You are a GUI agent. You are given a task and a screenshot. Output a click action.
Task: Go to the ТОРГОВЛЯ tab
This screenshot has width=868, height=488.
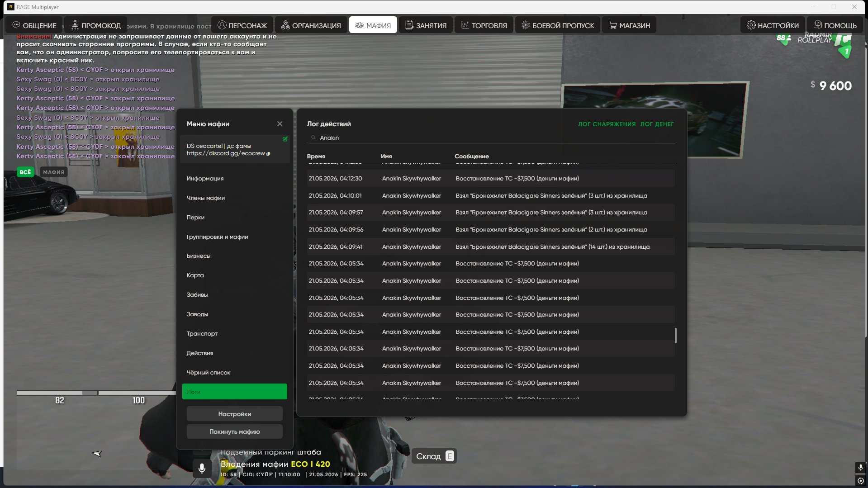(x=484, y=25)
